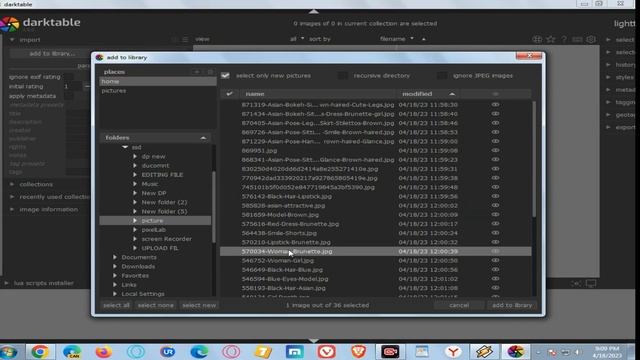
Task: Reverse sort order arrow next to filename
Action: [424, 39]
